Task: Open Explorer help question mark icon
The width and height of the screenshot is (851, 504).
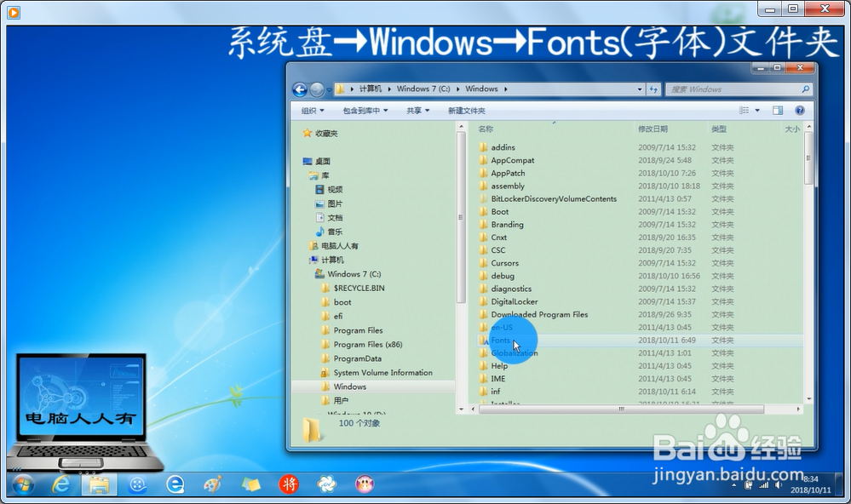Action: pyautogui.click(x=799, y=110)
